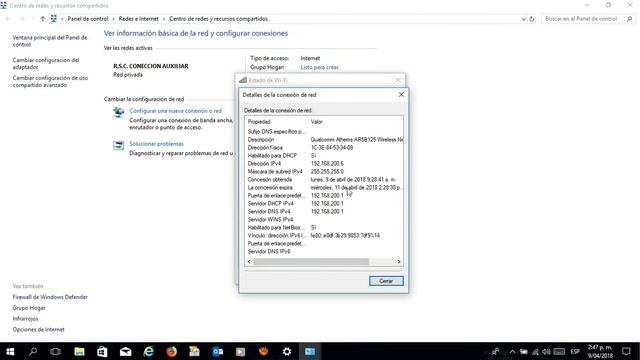Open the Windows Start menu

pos(10,351)
